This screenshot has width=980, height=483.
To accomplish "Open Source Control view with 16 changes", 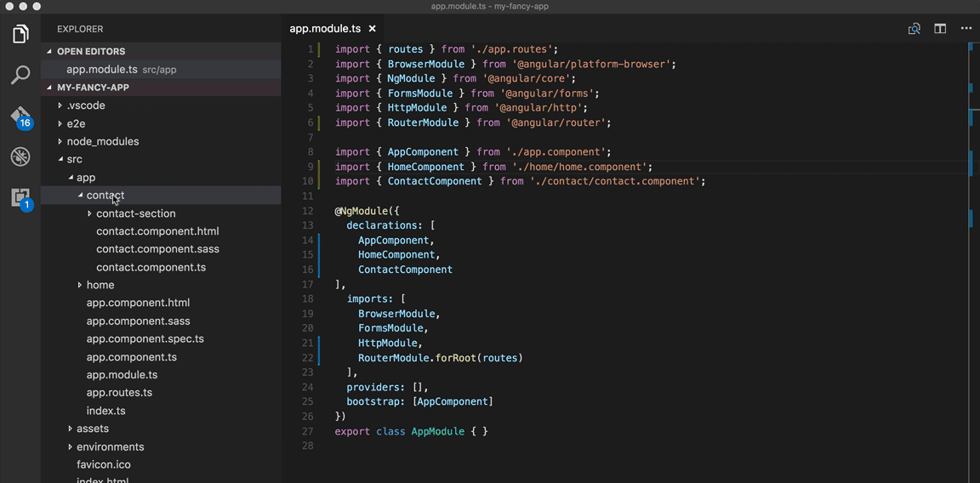I will coord(20,116).
